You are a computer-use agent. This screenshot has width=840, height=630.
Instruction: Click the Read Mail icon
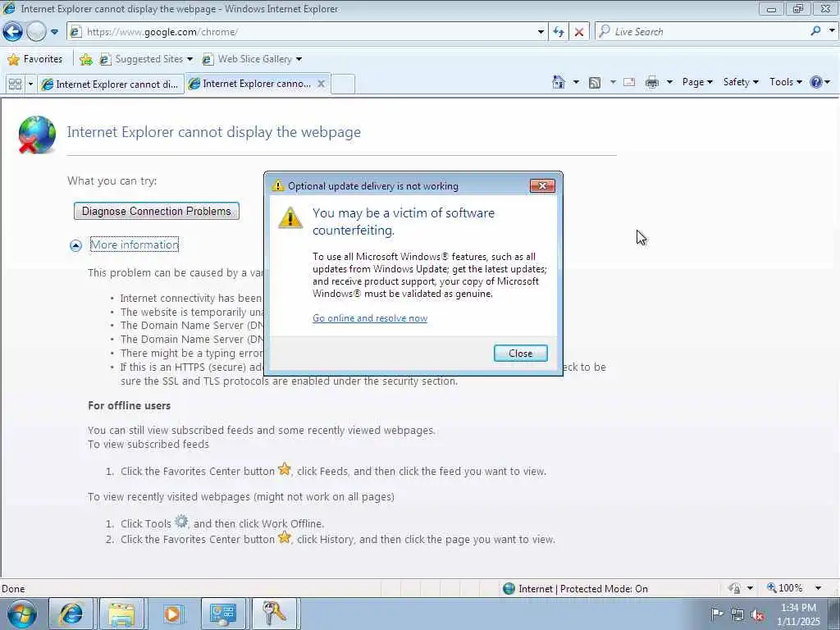[x=629, y=83]
